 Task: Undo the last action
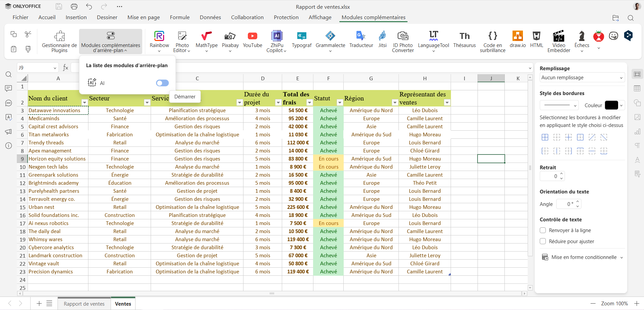89,6
